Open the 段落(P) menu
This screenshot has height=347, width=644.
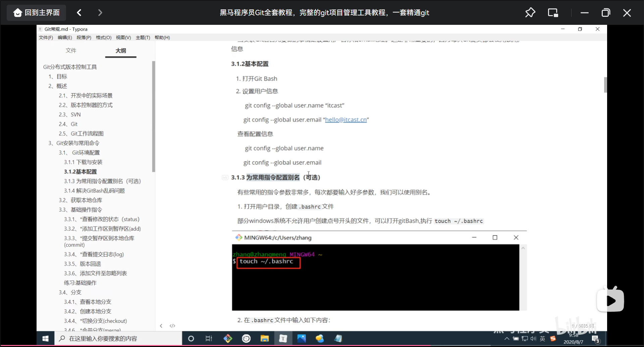[x=84, y=38]
